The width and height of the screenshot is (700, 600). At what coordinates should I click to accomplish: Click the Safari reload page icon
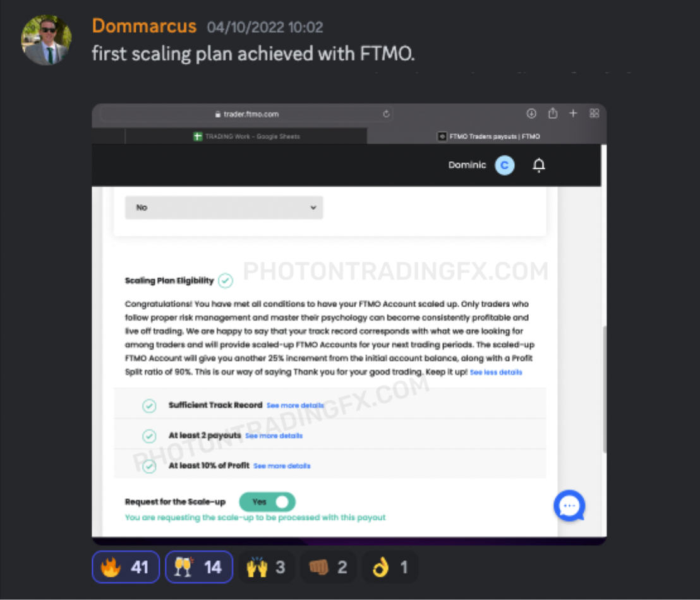(x=386, y=114)
